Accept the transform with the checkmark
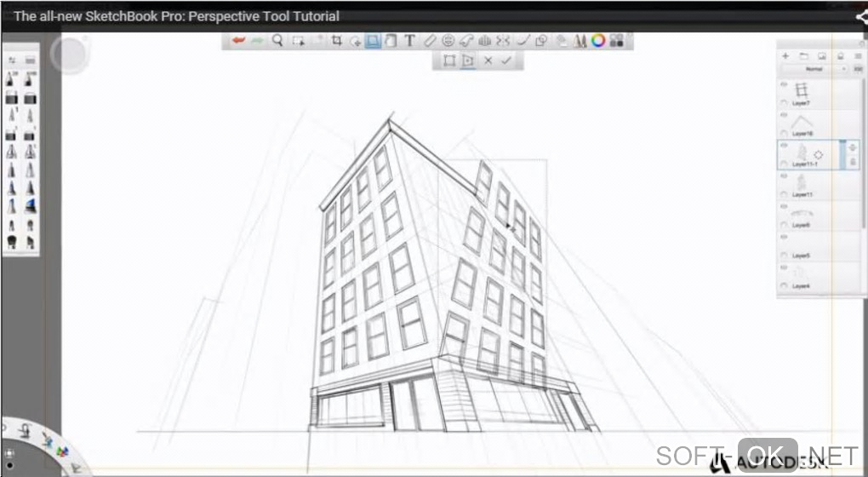This screenshot has height=477, width=868. coord(506,60)
